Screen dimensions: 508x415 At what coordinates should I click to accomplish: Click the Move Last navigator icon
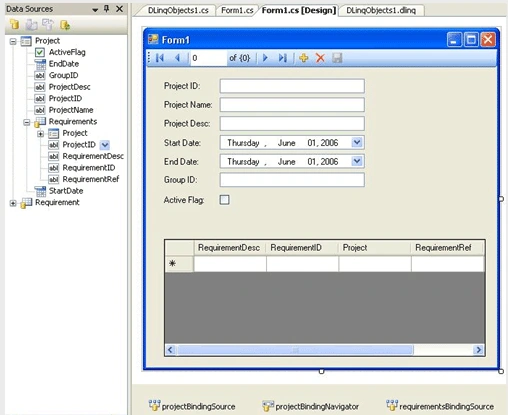(x=282, y=58)
